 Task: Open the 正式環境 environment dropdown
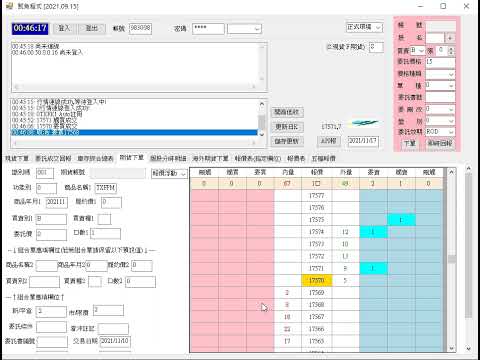click(x=364, y=27)
